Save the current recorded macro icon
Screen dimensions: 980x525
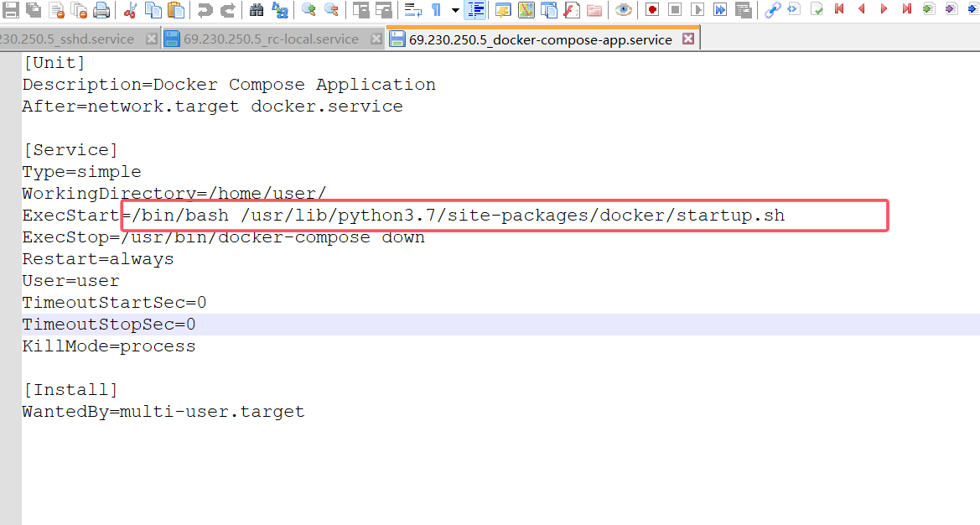743,9
